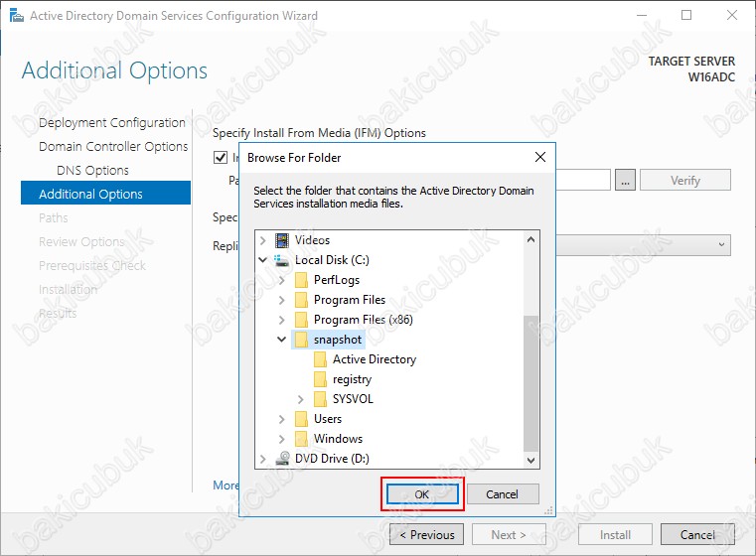Select the Videos label
The height and width of the screenshot is (556, 756).
click(x=312, y=240)
